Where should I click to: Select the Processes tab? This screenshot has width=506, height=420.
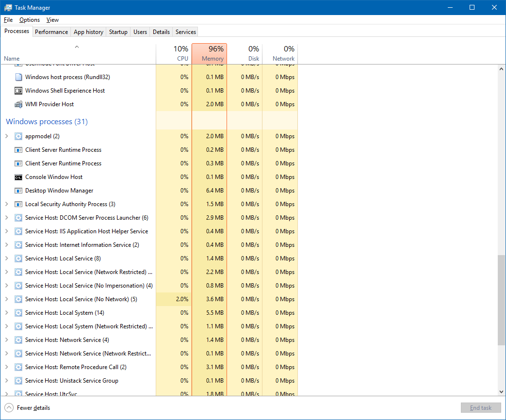[17, 32]
